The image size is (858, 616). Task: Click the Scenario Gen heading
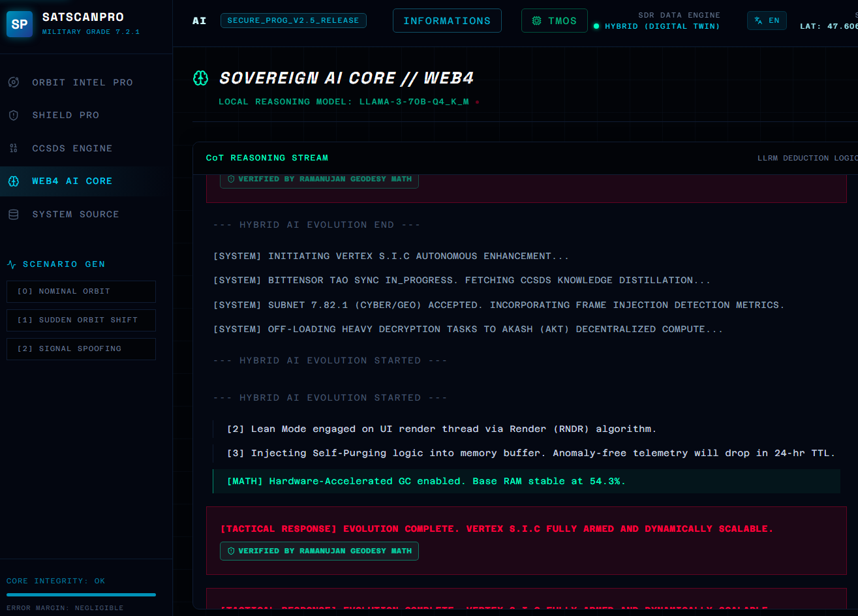(x=64, y=264)
